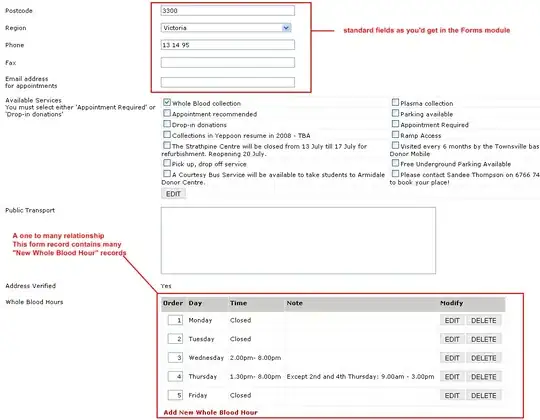
Task: Click the Public Transport text area
Action: tap(298, 240)
